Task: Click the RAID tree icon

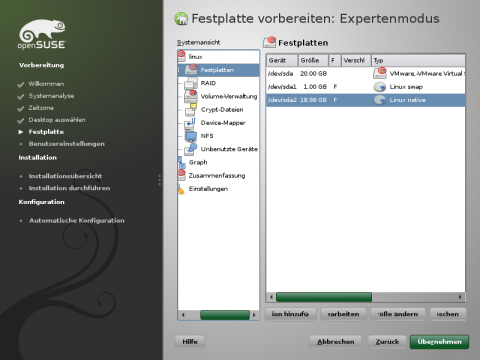Action: [x=191, y=83]
